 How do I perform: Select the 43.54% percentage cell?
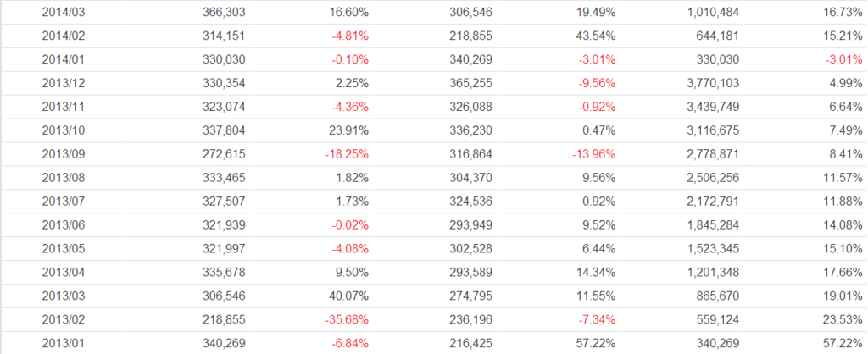tap(596, 36)
